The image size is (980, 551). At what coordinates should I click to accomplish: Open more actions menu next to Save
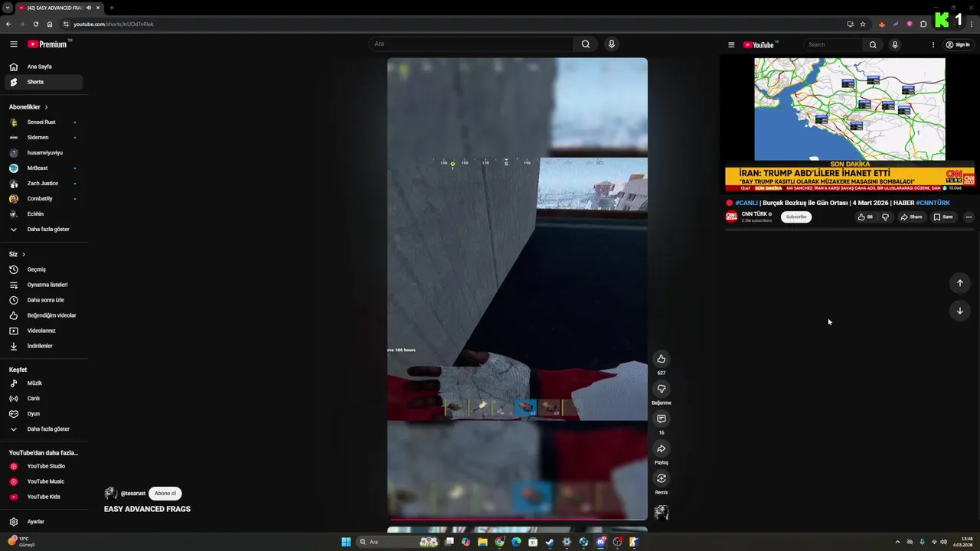(969, 217)
